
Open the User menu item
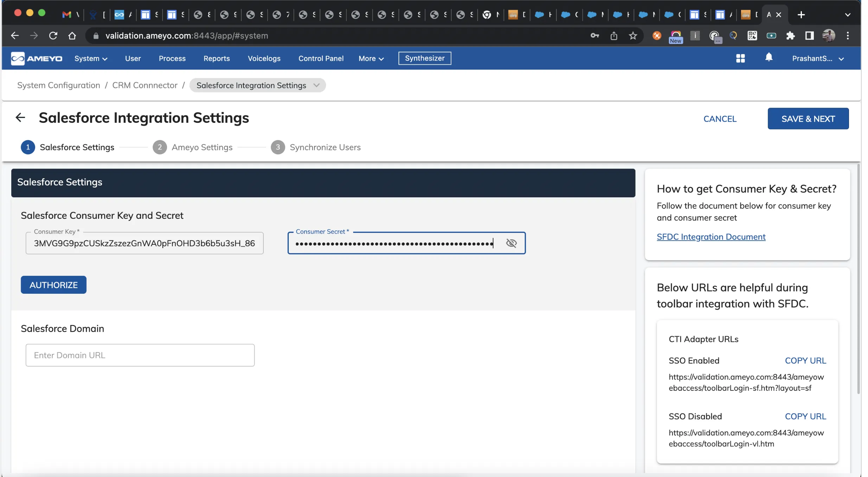133,58
